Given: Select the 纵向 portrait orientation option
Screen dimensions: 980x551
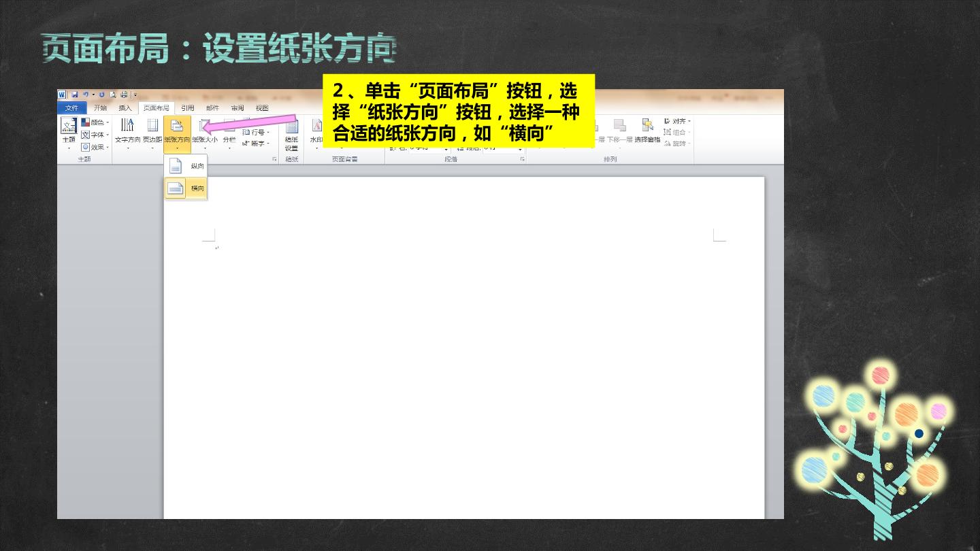Looking at the screenshot, I should point(186,166).
